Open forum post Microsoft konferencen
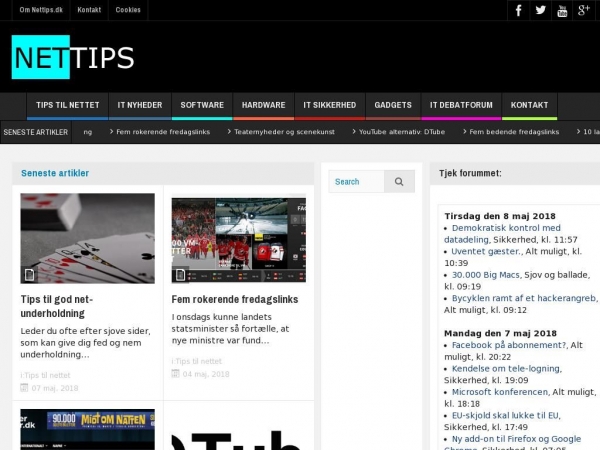This screenshot has width=600, height=450. pyautogui.click(x=500, y=392)
